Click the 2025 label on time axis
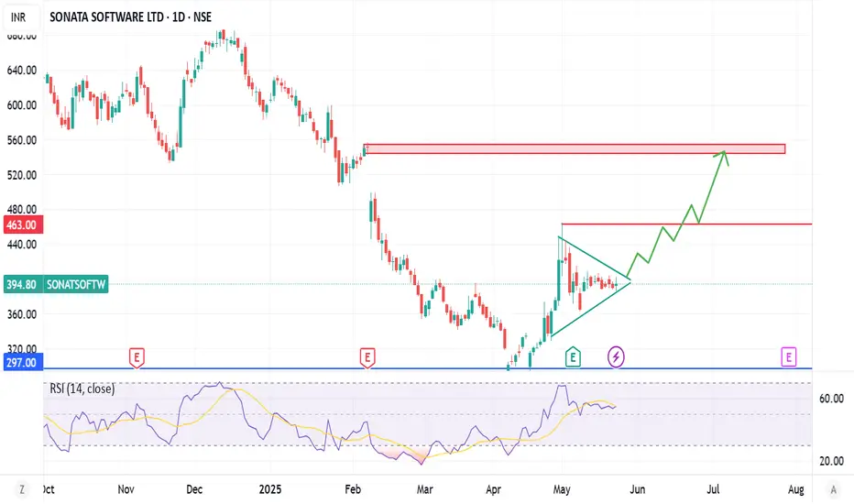Screen dimensions: 854x504 coord(270,489)
